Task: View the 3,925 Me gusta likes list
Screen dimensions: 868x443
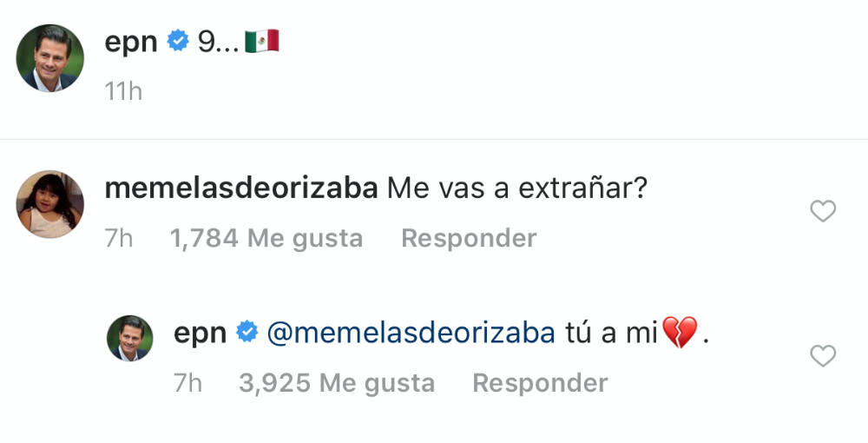Action: point(337,382)
